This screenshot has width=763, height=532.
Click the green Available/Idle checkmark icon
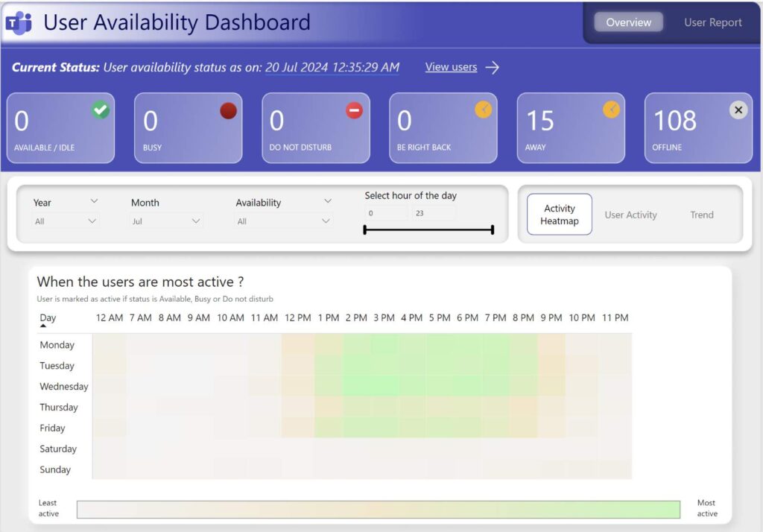click(101, 110)
